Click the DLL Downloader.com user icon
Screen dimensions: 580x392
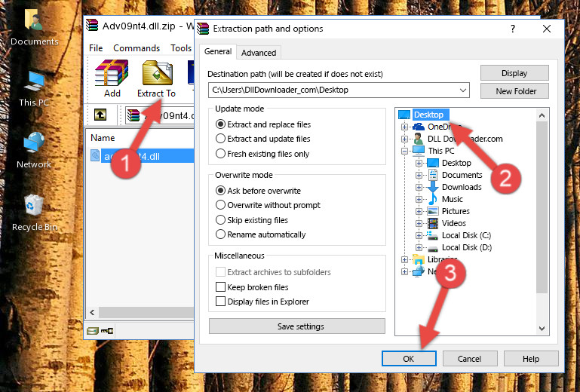419,139
